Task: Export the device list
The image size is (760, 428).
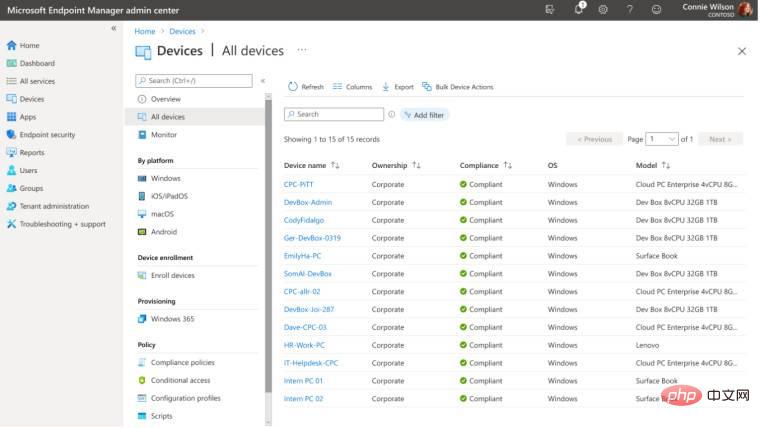Action: 398,87
